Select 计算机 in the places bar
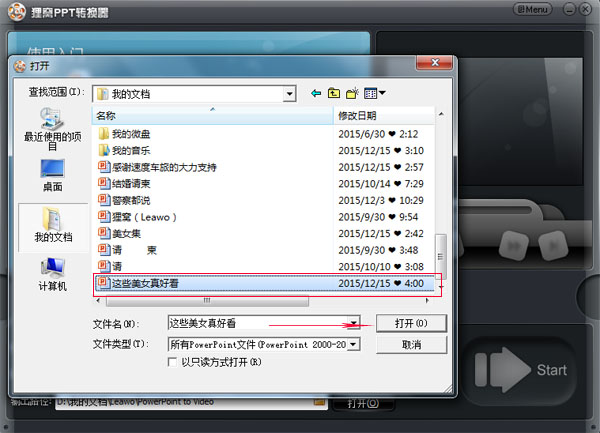This screenshot has width=600, height=433. pos(52,275)
